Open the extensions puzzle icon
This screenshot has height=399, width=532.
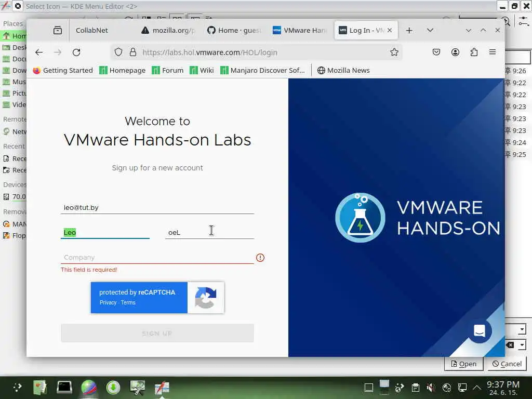pyautogui.click(x=474, y=52)
